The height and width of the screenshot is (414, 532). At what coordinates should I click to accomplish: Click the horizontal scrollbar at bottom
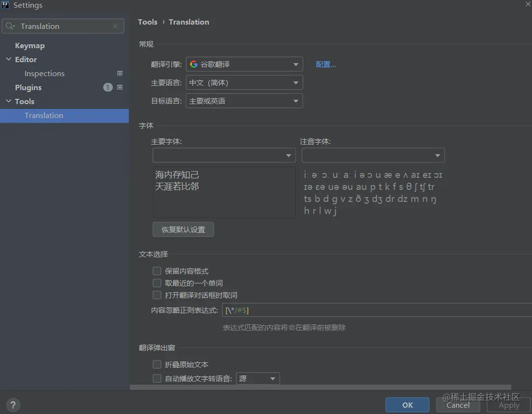click(x=320, y=387)
